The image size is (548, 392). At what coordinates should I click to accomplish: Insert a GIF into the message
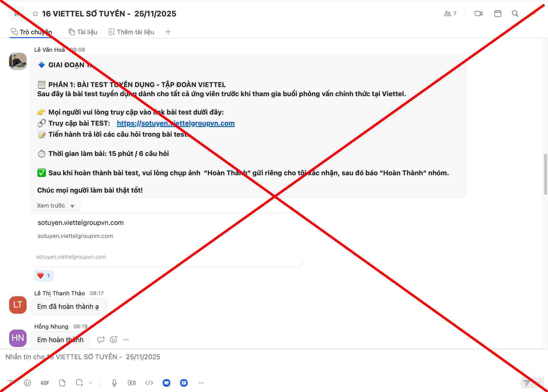pyautogui.click(x=45, y=383)
